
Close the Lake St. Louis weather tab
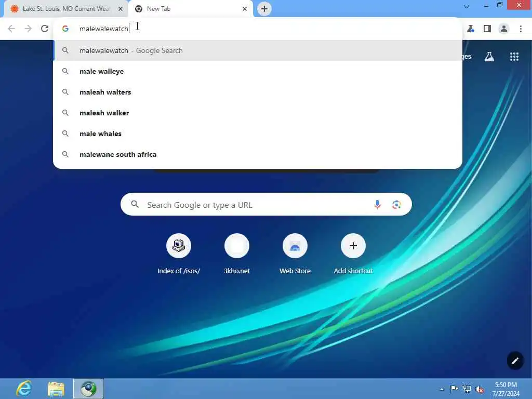pyautogui.click(x=121, y=9)
